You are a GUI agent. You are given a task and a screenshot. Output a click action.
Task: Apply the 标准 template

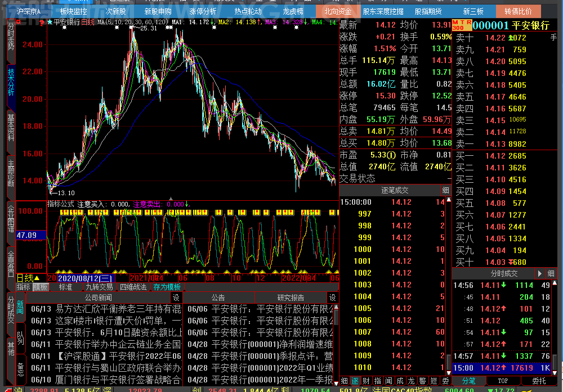point(65,287)
